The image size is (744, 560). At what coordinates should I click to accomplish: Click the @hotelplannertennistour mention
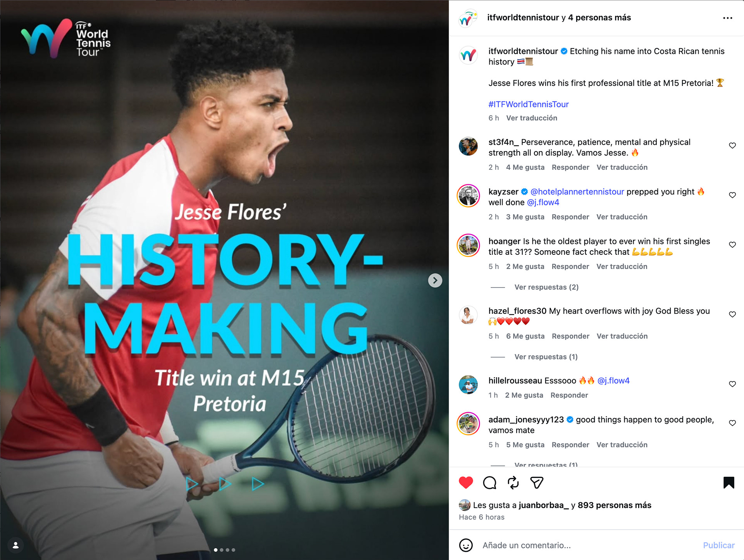coord(577,192)
